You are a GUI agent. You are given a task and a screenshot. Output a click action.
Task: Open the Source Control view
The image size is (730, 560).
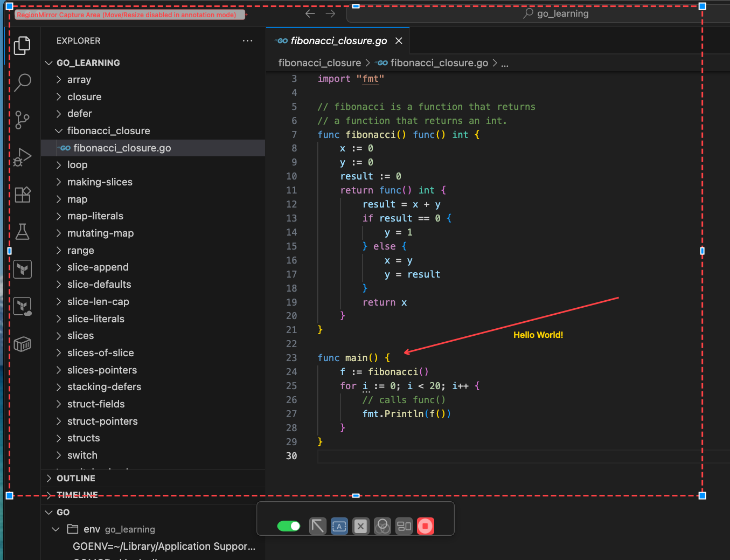pyautogui.click(x=23, y=120)
